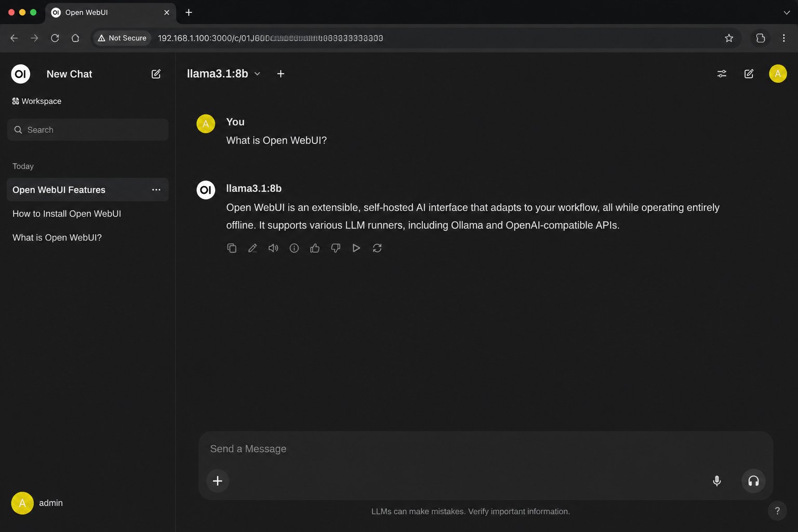Go forward in browser history
798x532 pixels.
pos(34,38)
